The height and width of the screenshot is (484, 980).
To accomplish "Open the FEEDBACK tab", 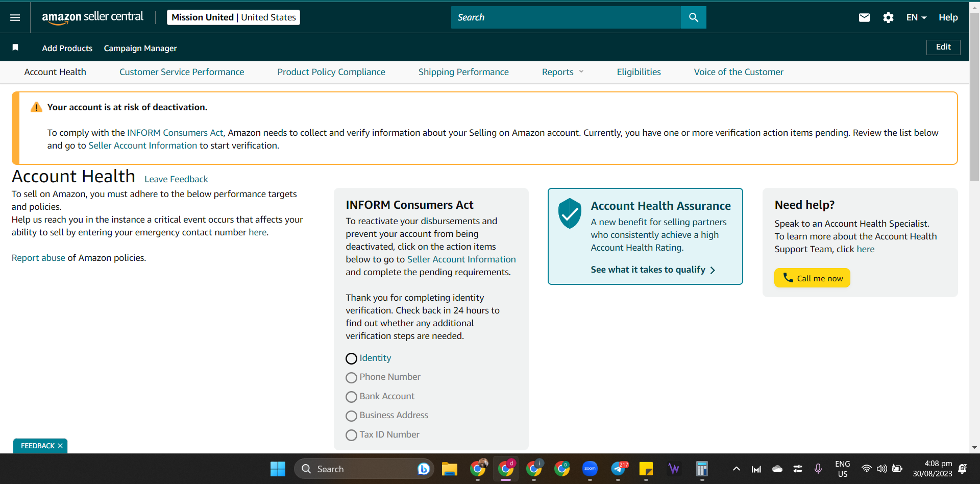I will (x=38, y=446).
